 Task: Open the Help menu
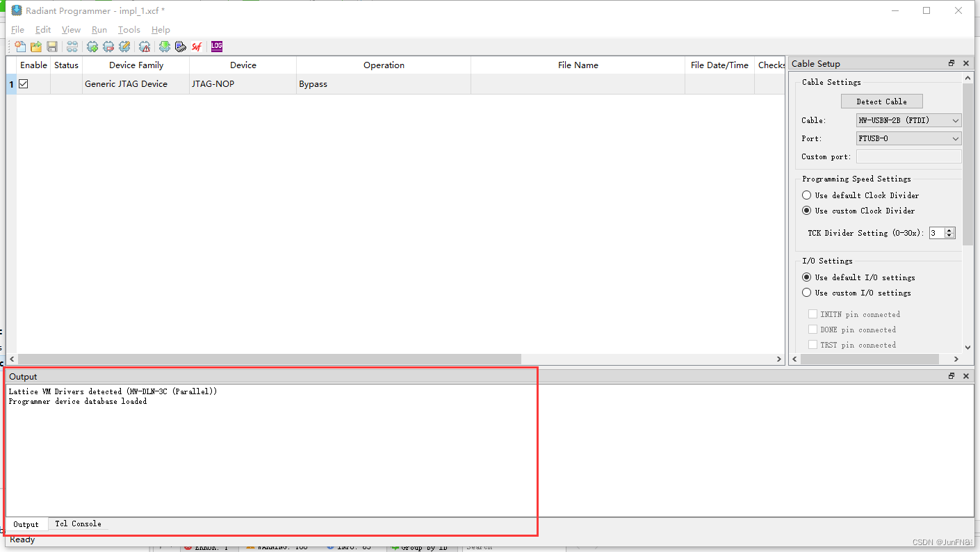click(161, 30)
